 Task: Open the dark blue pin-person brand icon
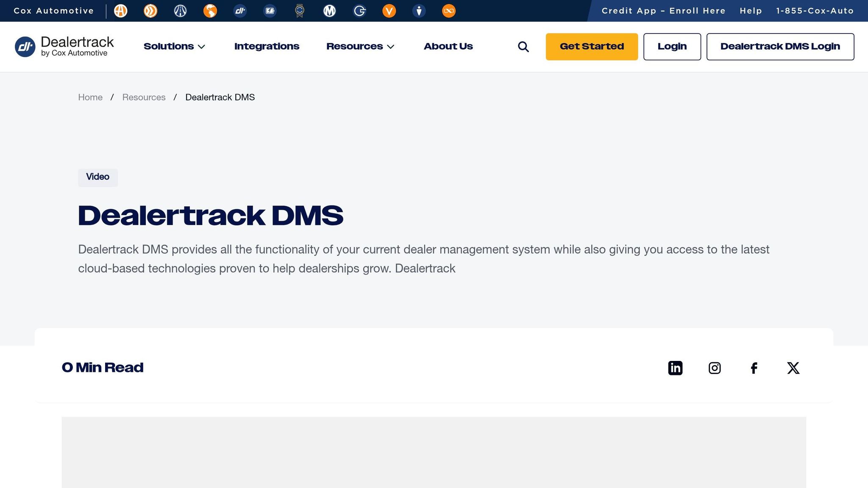pyautogui.click(x=419, y=11)
